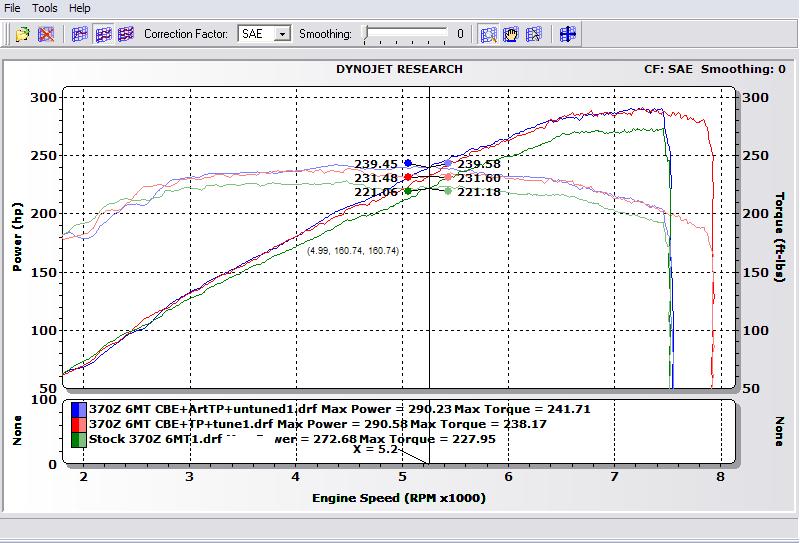
Task: Click the 'Torque (ft-lbs)' axis title
Action: (780, 237)
